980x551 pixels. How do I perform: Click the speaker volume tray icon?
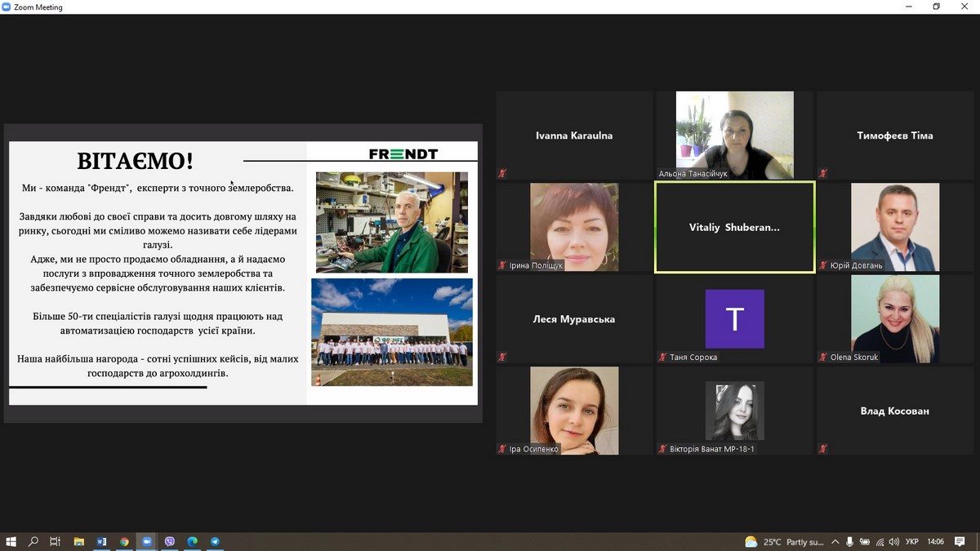click(x=893, y=542)
